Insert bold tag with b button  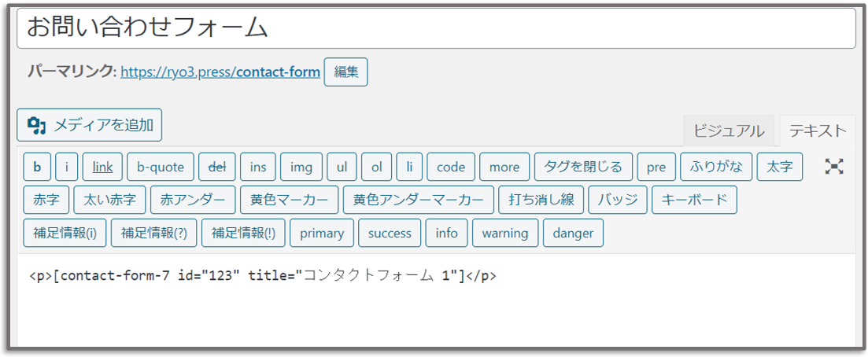[37, 167]
